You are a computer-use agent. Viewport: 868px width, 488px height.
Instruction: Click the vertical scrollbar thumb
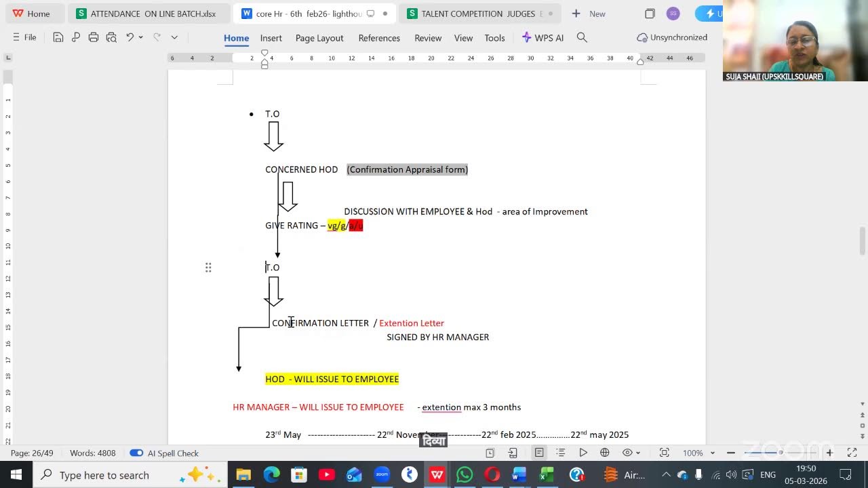862,241
